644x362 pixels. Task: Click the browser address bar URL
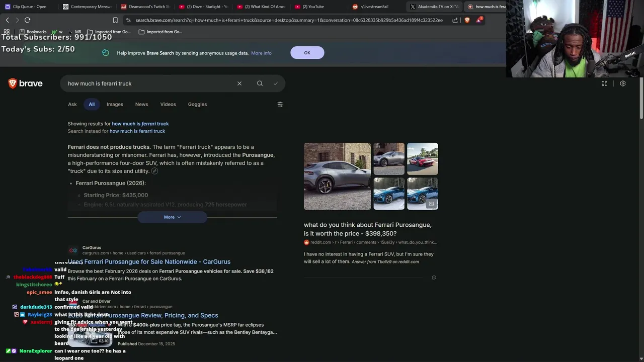click(x=289, y=20)
